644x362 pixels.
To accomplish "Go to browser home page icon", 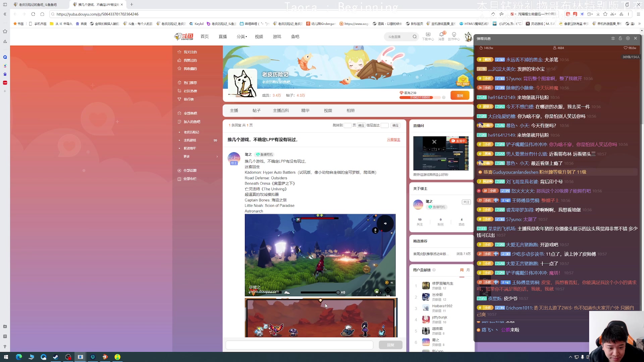I will pyautogui.click(x=42, y=14).
